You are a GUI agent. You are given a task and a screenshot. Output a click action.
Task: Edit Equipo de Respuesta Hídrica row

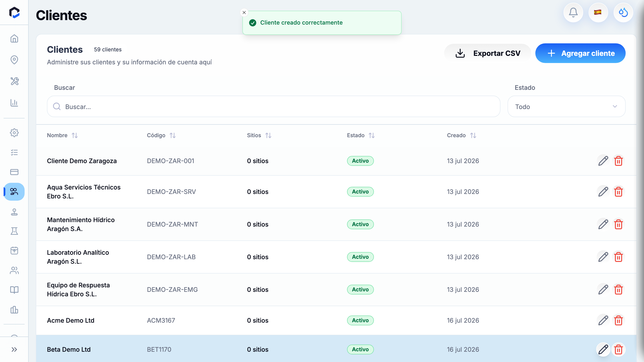603,290
